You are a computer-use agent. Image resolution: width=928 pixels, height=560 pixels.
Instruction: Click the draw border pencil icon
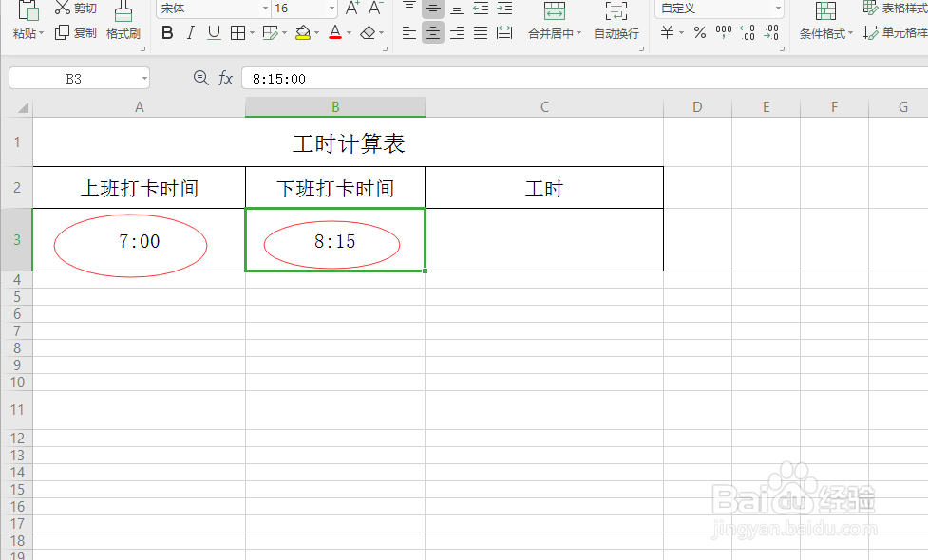[x=271, y=32]
